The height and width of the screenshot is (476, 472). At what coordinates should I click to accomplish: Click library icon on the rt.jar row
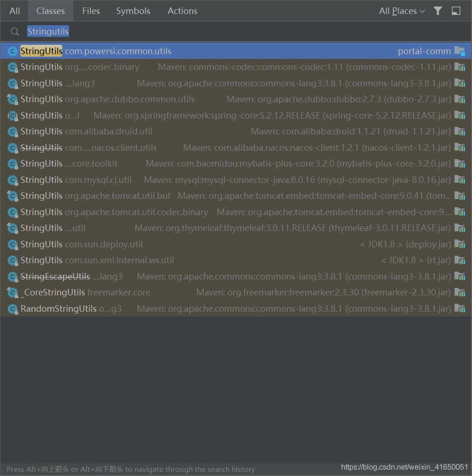460,260
